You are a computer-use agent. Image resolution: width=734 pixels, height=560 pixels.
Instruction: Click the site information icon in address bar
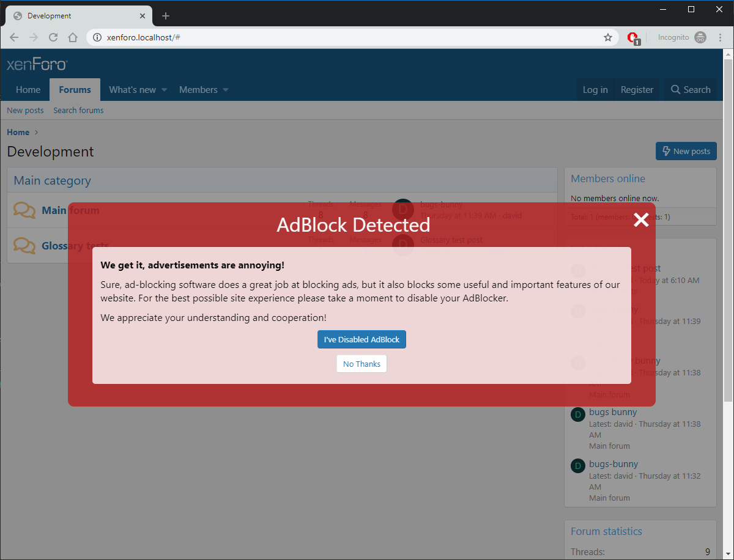(x=97, y=37)
